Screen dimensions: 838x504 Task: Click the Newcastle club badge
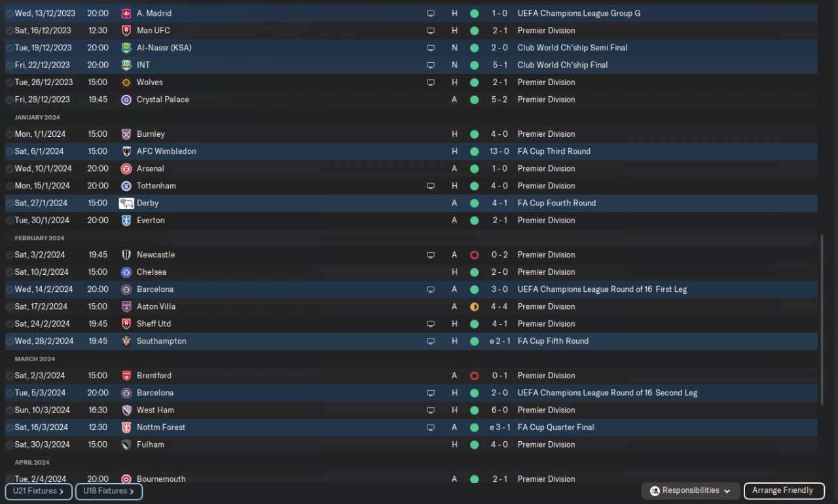point(126,255)
